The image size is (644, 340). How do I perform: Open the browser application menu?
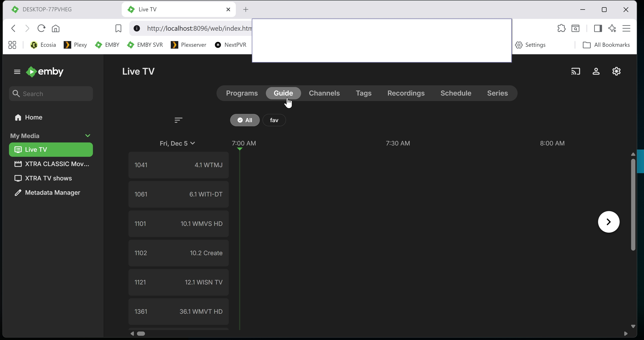626,28
